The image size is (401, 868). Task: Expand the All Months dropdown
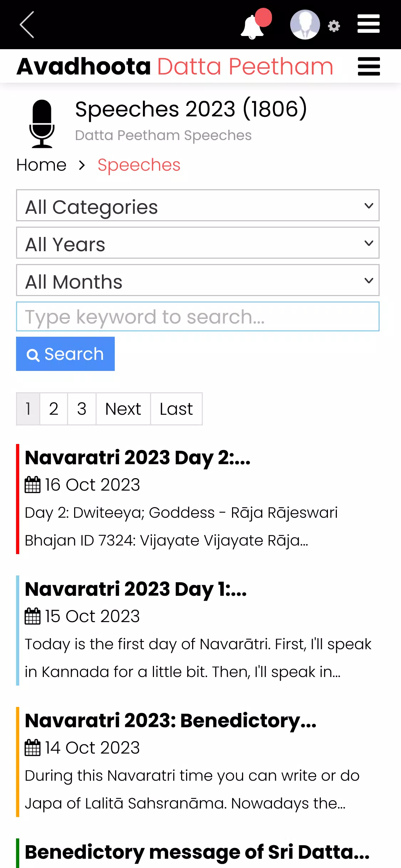(x=198, y=280)
